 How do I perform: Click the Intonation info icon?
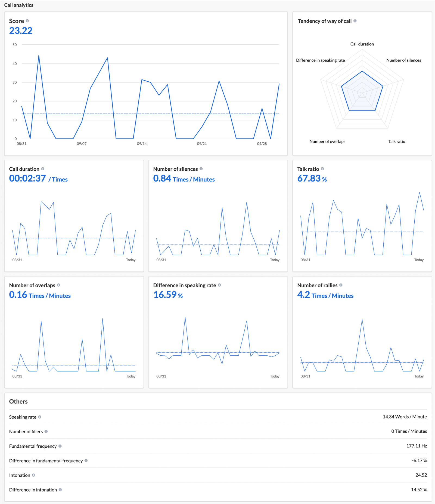(x=34, y=475)
